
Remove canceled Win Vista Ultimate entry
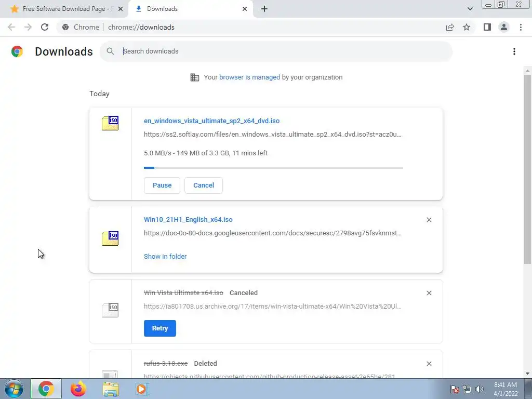point(429,293)
